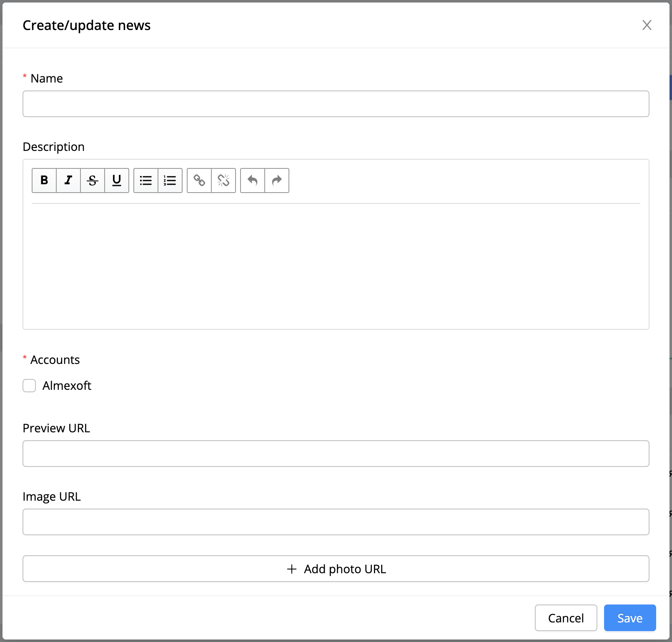Check the Almexoft account checkbox
Image resolution: width=672 pixels, height=642 pixels.
[29, 386]
